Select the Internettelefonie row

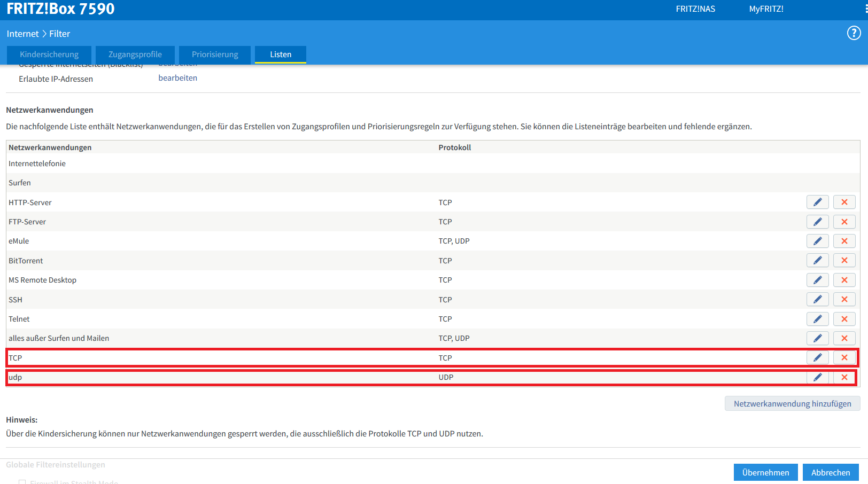(x=433, y=163)
